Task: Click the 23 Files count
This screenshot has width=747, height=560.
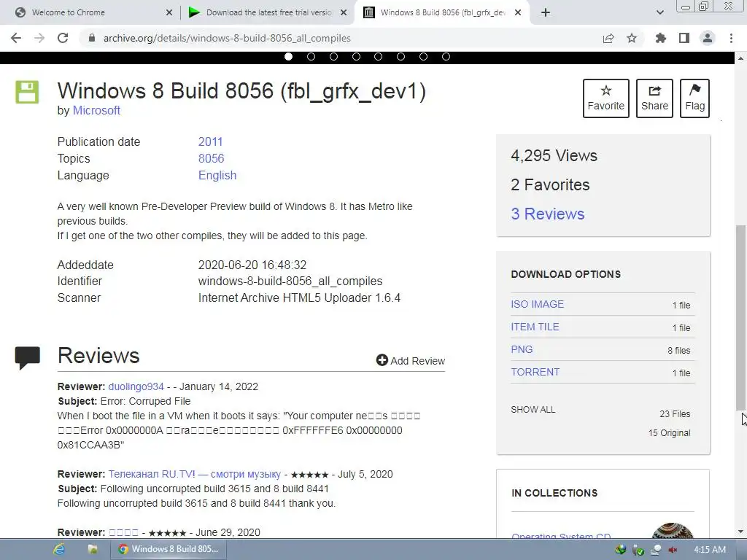Action: pyautogui.click(x=675, y=414)
